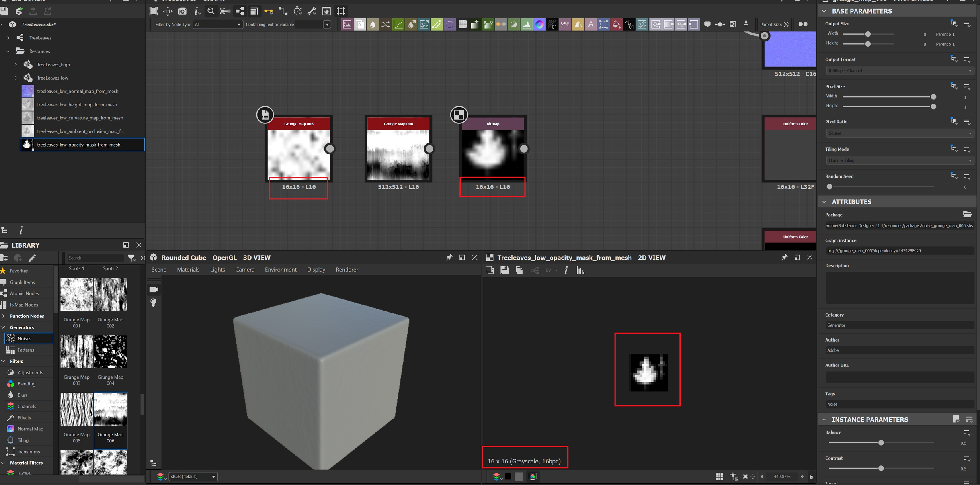Open the Materials menu in 3D View
This screenshot has width=980, height=485.
188,270
